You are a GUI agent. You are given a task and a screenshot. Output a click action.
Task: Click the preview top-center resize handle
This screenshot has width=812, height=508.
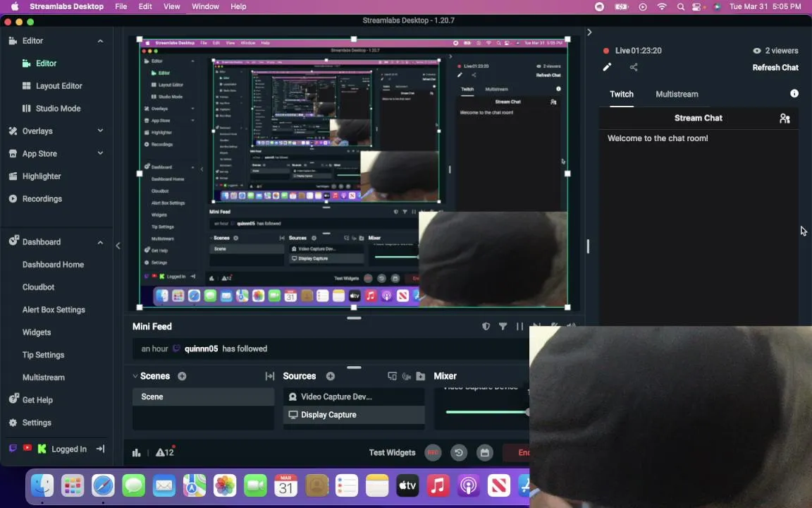tap(354, 39)
